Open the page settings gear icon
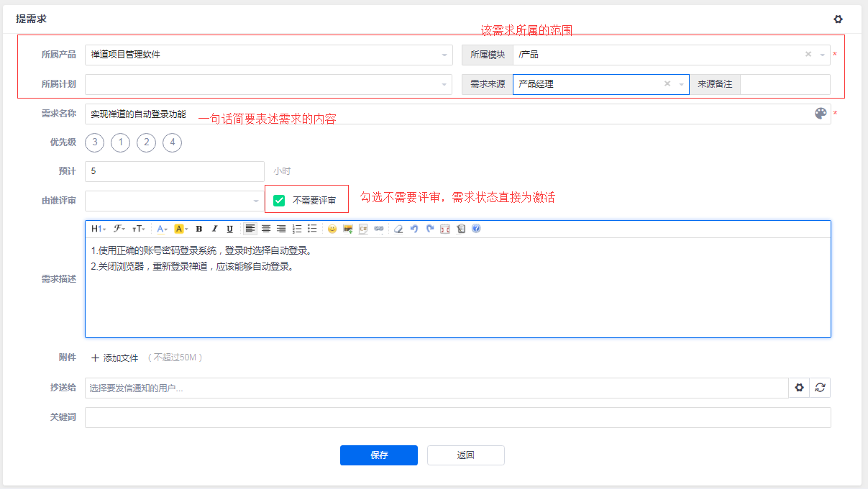Image resolution: width=868 pixels, height=492 pixels. point(838,19)
